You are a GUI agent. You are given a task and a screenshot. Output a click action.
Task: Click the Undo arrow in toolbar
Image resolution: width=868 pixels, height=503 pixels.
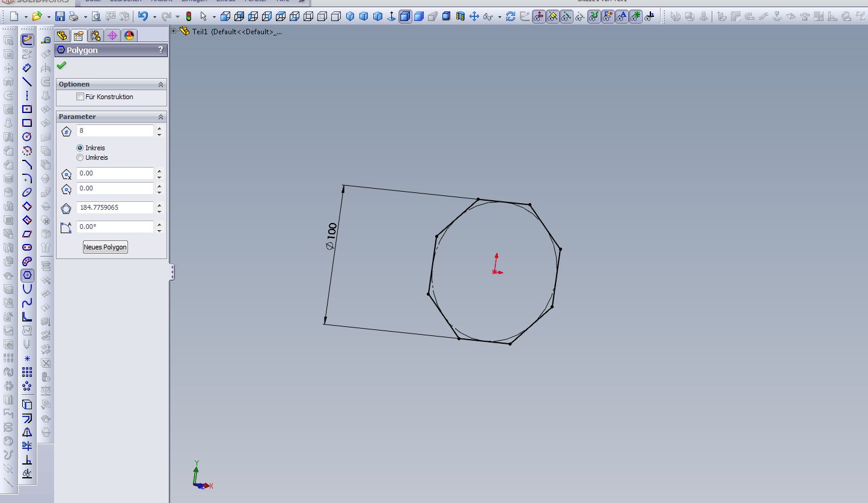tap(142, 17)
